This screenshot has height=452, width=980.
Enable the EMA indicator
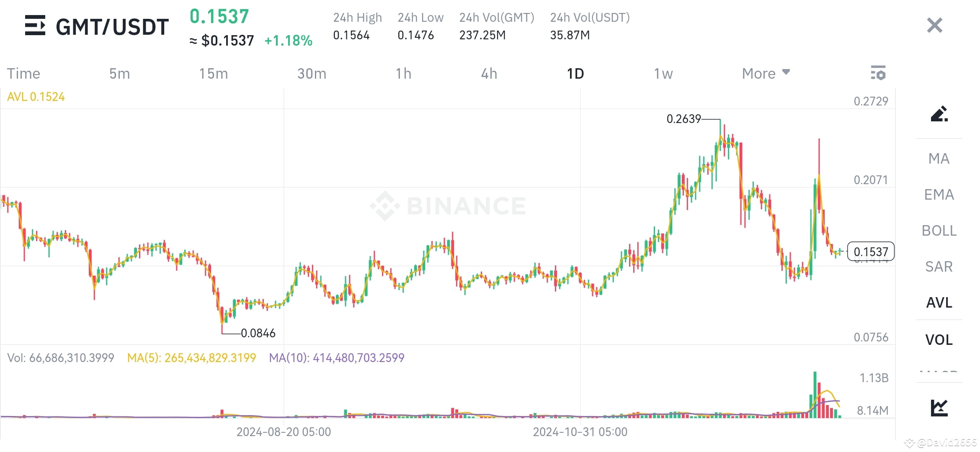(x=939, y=195)
